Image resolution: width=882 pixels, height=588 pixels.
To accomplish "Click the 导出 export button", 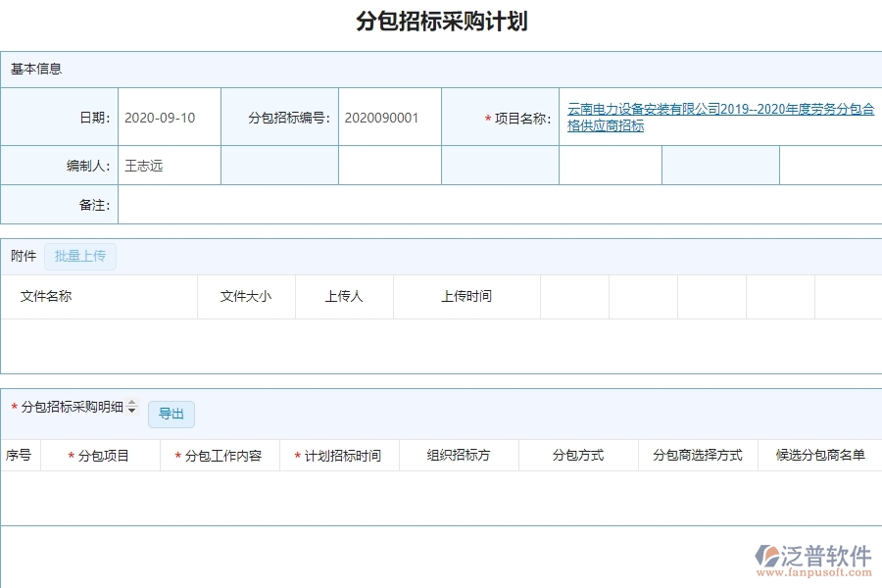I will (171, 414).
